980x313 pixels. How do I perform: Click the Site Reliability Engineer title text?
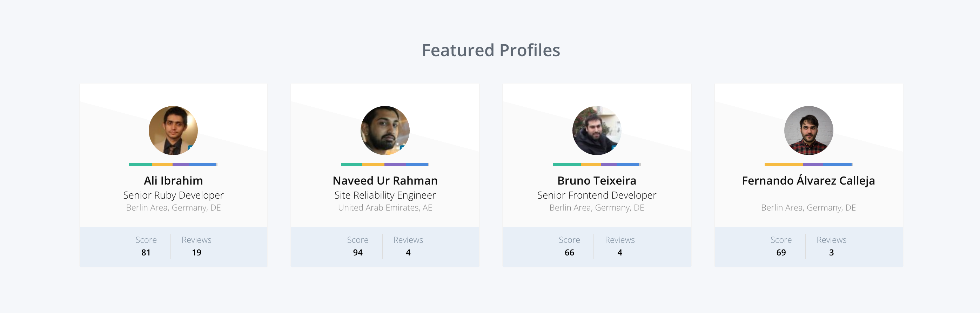pos(385,195)
